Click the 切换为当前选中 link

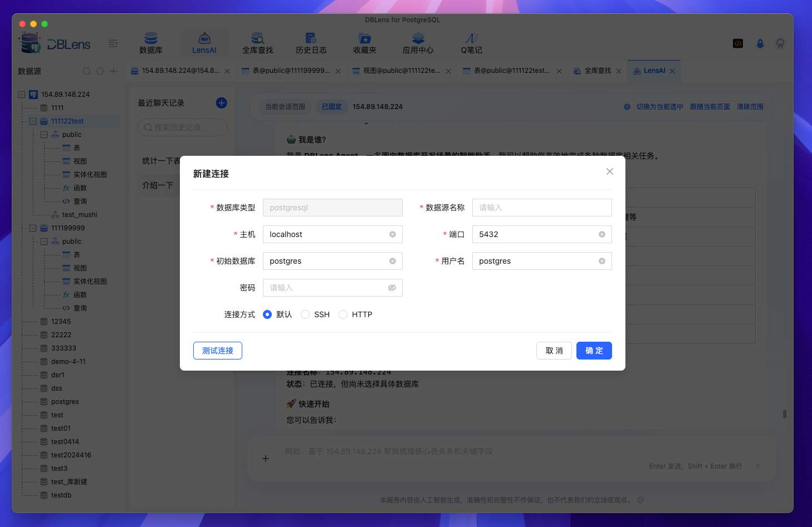660,107
